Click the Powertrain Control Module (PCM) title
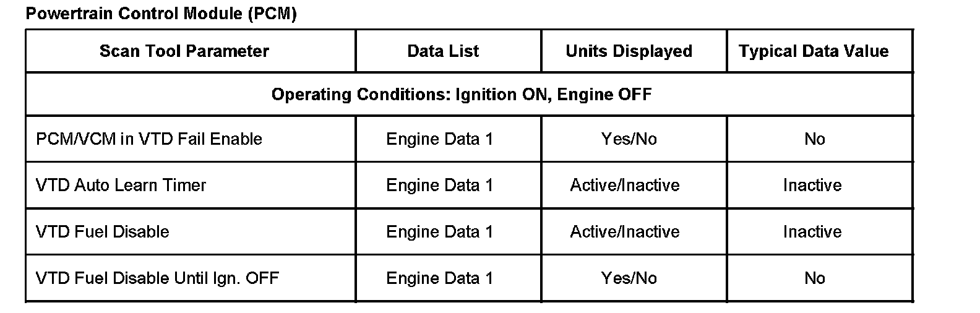 point(161,14)
